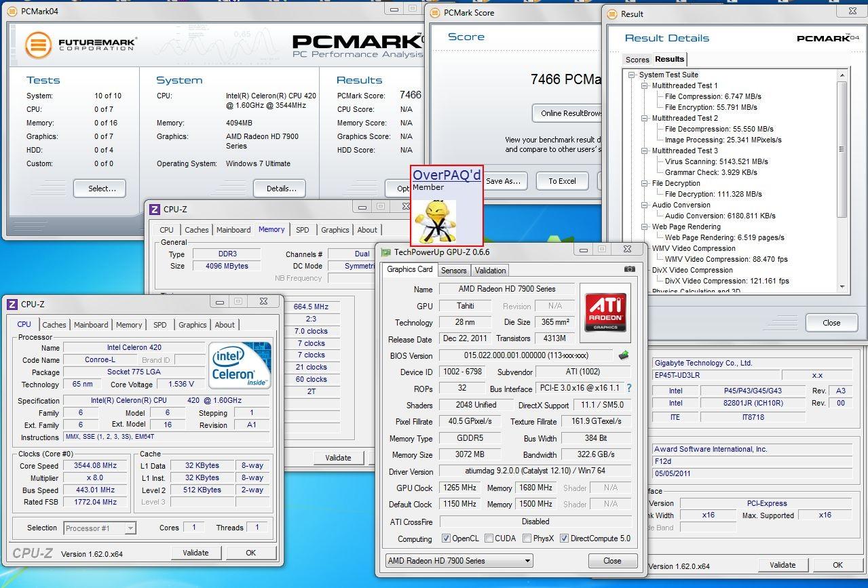Open Caches tab in front CPU-Z window
Image resolution: width=868 pixels, height=588 pixels.
pos(54,325)
